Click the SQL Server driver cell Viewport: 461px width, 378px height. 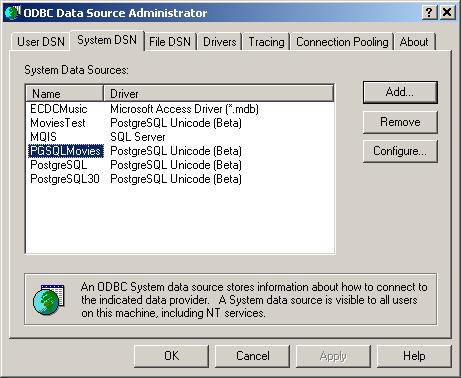pyautogui.click(x=138, y=137)
